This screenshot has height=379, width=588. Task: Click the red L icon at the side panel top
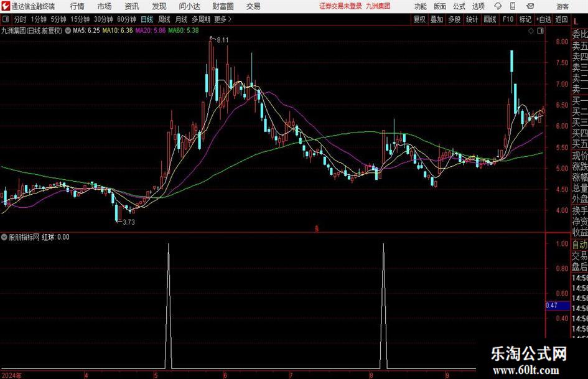pyautogui.click(x=576, y=22)
